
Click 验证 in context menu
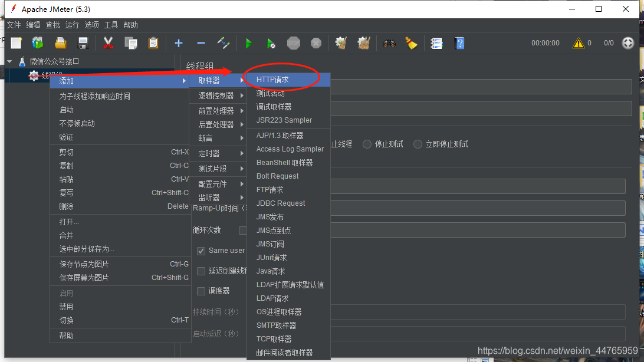tap(119, 137)
